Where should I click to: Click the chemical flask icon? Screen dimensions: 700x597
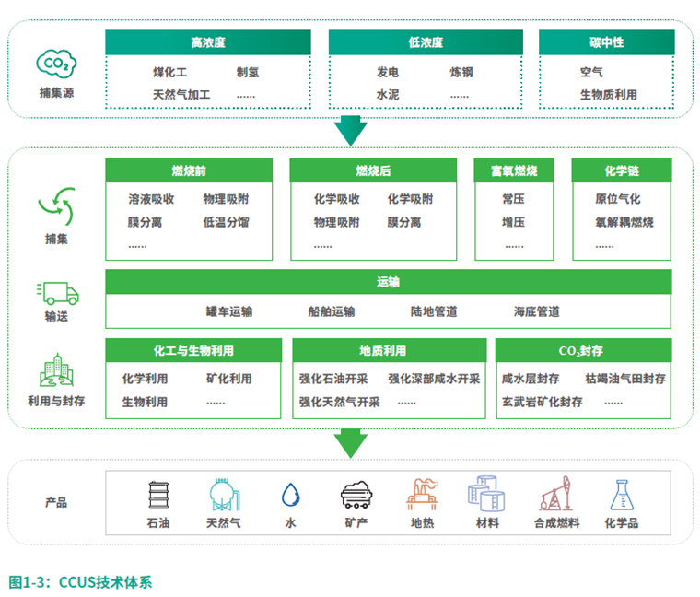622,495
